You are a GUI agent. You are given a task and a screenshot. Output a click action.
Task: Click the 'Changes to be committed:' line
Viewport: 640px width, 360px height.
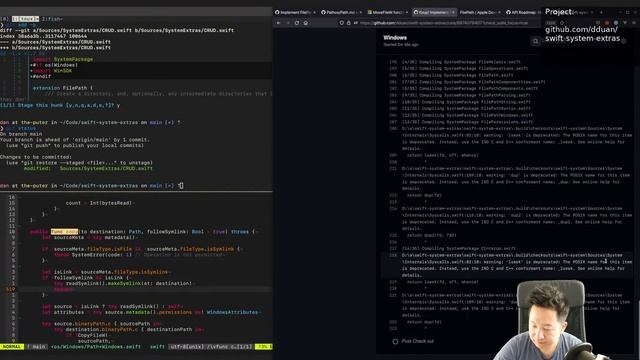[36, 157]
